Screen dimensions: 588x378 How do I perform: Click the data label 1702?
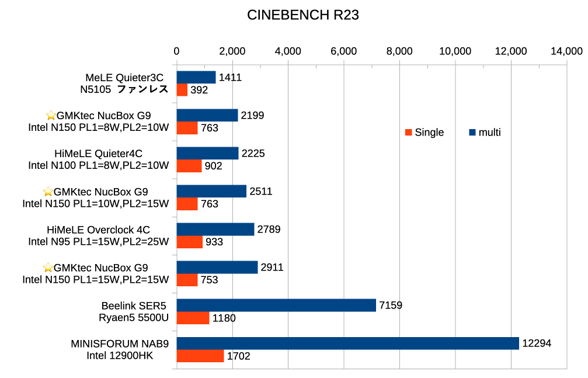pos(238,356)
